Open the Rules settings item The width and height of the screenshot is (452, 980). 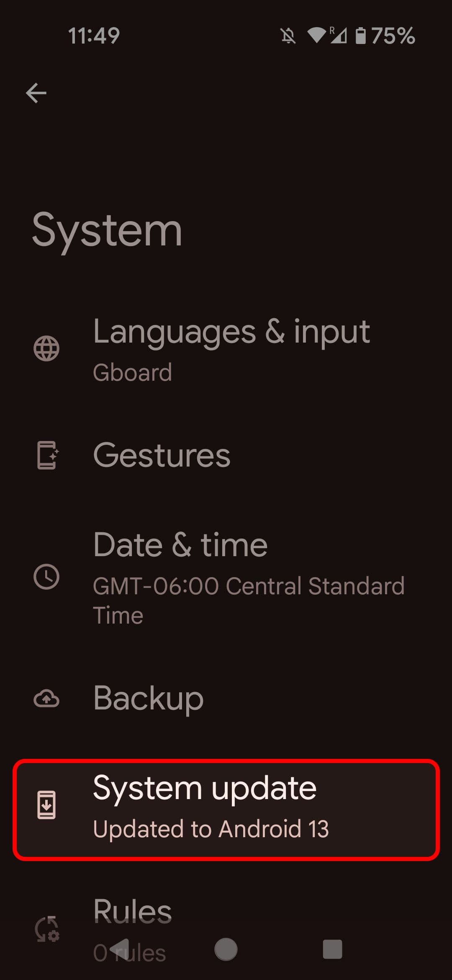tap(133, 911)
